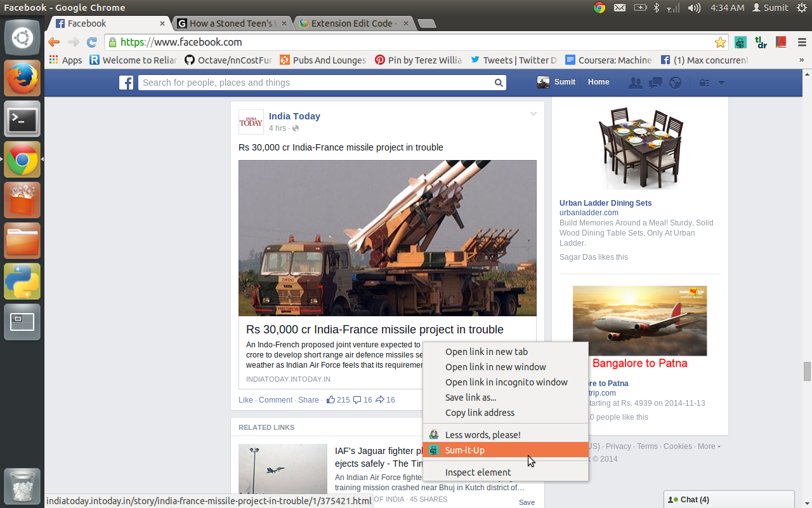Click the red extension icon in toolbar
The image size is (812, 508).
click(x=782, y=43)
